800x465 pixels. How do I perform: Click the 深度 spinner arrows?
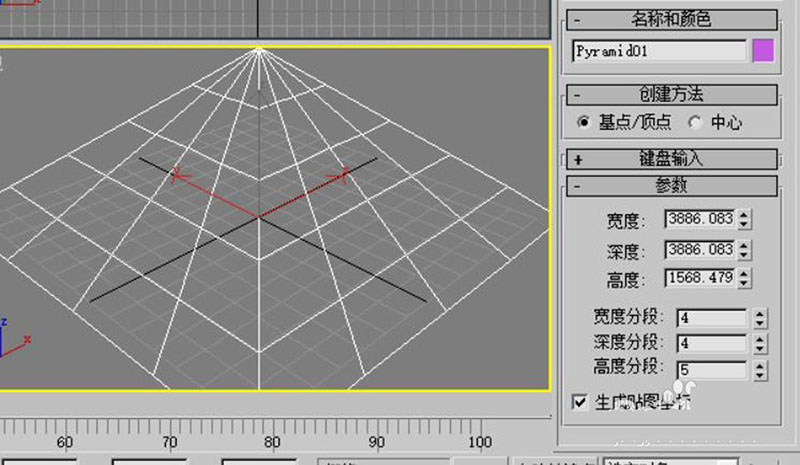744,250
